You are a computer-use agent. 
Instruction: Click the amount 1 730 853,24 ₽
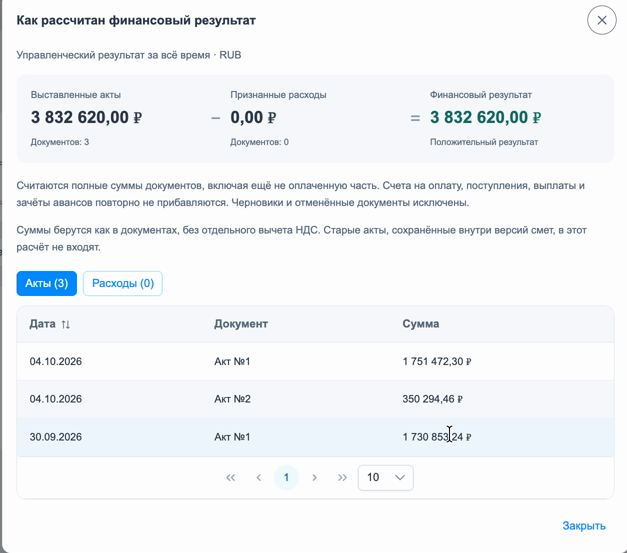[437, 437]
